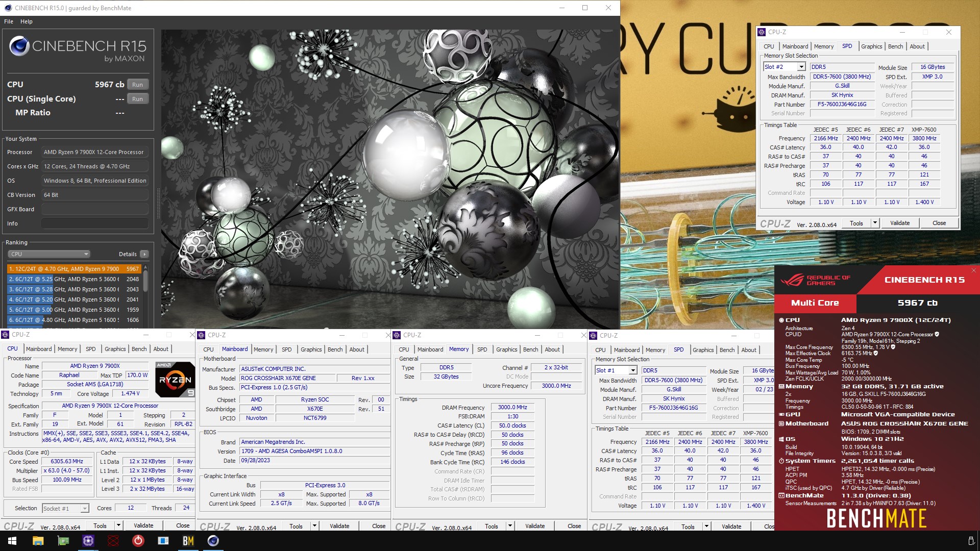Run the Cinebench CPU multi-core test
This screenshot has height=551, width=980.
(x=137, y=85)
